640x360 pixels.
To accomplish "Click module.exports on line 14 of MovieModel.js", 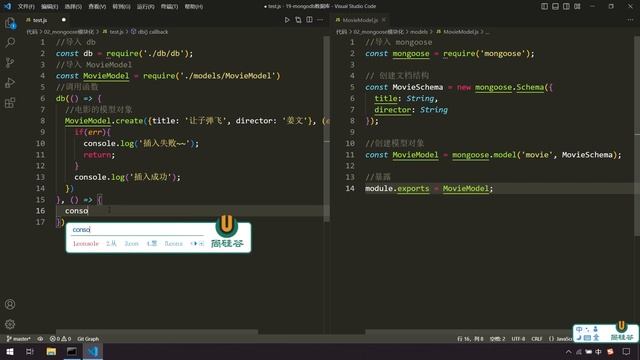I will 397,189.
